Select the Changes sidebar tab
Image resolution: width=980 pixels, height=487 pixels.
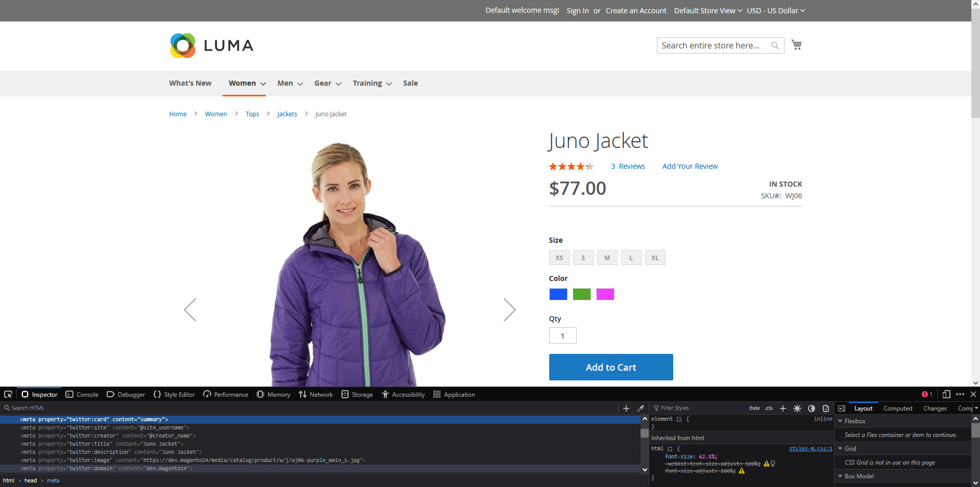click(935, 408)
